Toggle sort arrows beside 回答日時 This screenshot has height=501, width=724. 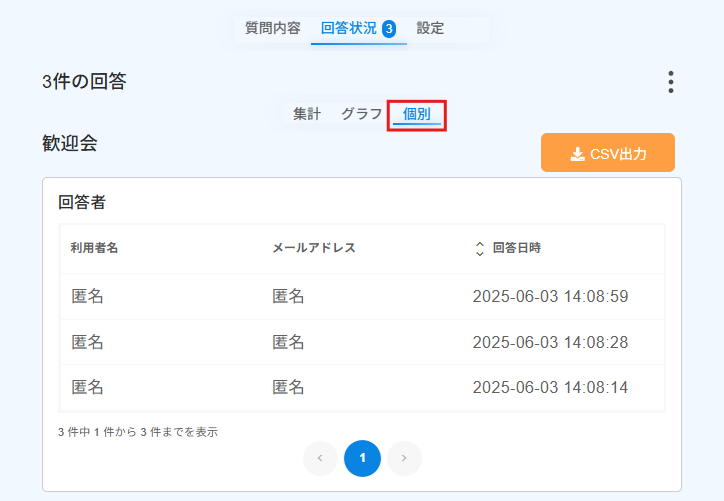pyautogui.click(x=480, y=248)
